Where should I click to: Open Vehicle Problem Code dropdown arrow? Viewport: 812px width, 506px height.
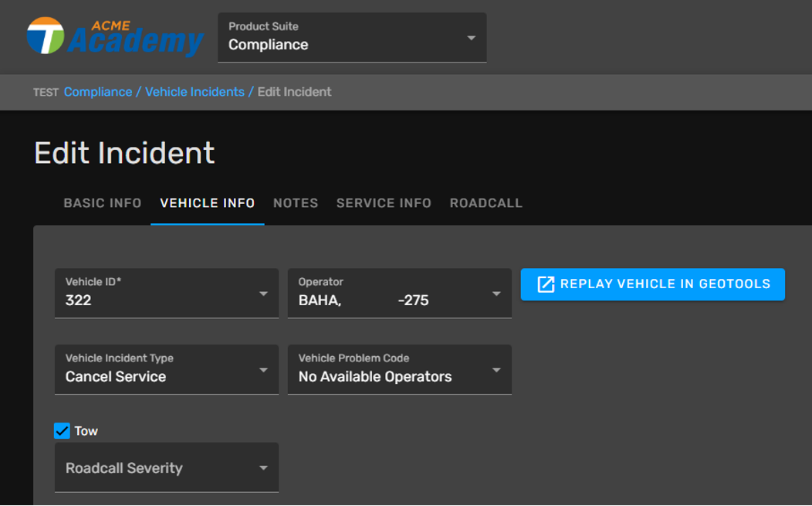click(x=496, y=370)
